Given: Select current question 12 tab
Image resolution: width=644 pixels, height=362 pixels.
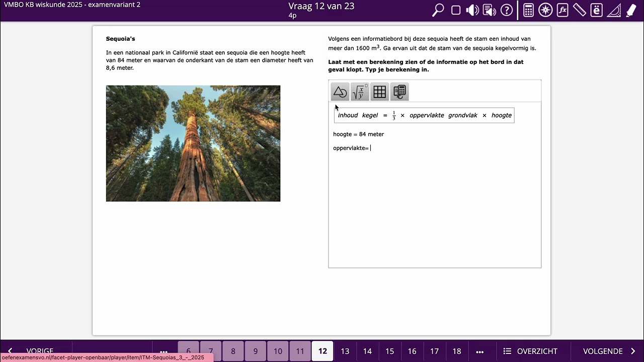Looking at the screenshot, I should tap(323, 351).
